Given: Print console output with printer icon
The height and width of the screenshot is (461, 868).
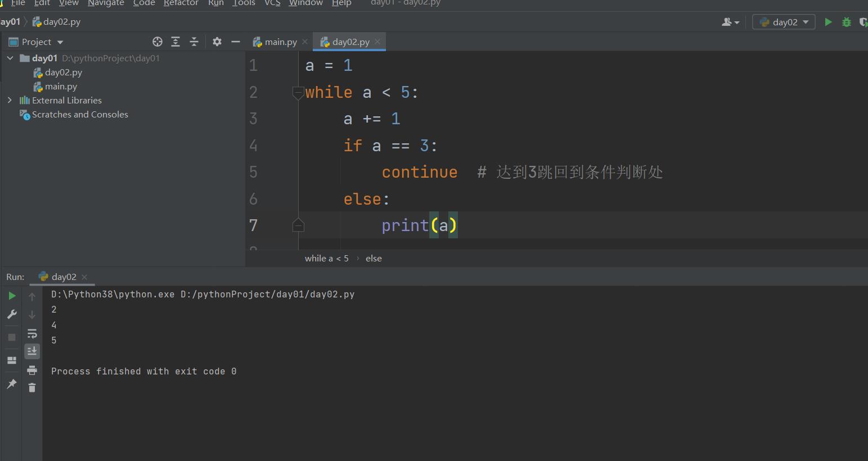Looking at the screenshot, I should (x=32, y=370).
